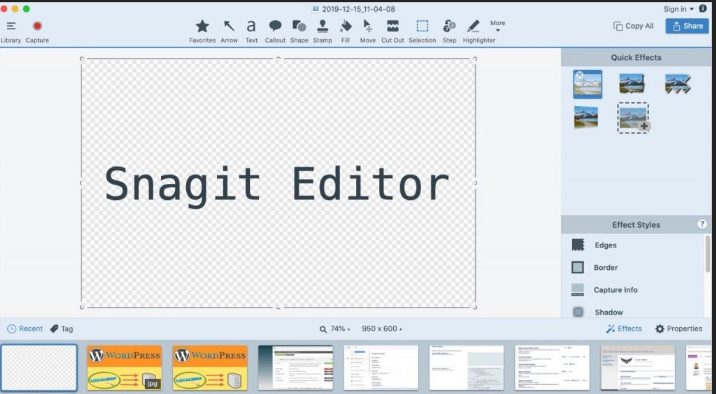Toggle the Properties panel
This screenshot has width=716, height=394.
coord(679,329)
